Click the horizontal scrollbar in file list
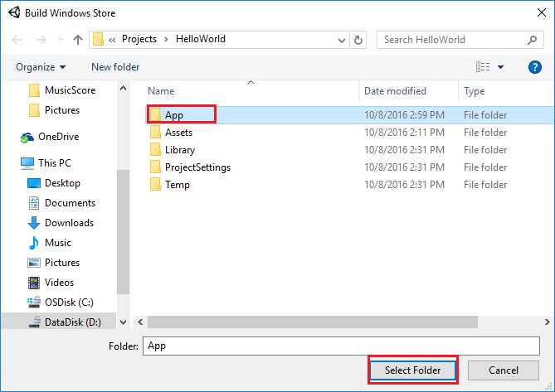The width and height of the screenshot is (555, 392). (332, 322)
